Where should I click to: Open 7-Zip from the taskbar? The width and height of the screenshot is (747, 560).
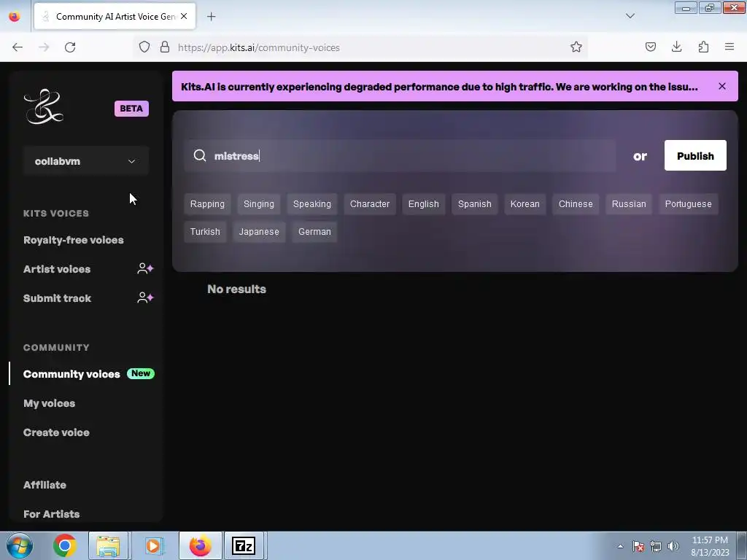(244, 545)
